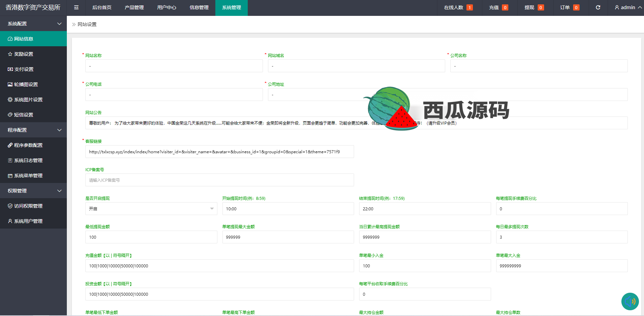Click the 每笔平台收取手续费百分比 field
The height and width of the screenshot is (316, 644).
click(425, 294)
